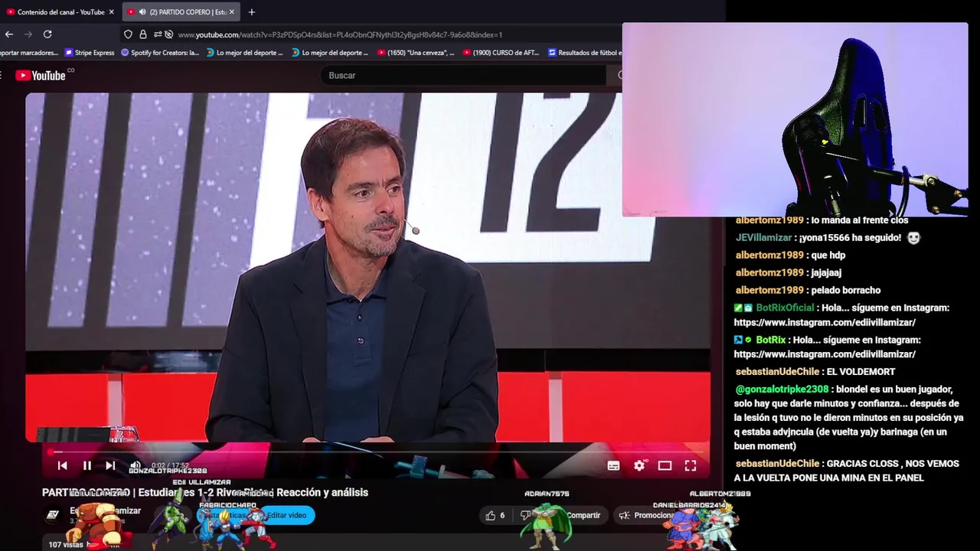980x551 pixels.
Task: Toggle subtitles in the video player
Action: [x=613, y=465]
